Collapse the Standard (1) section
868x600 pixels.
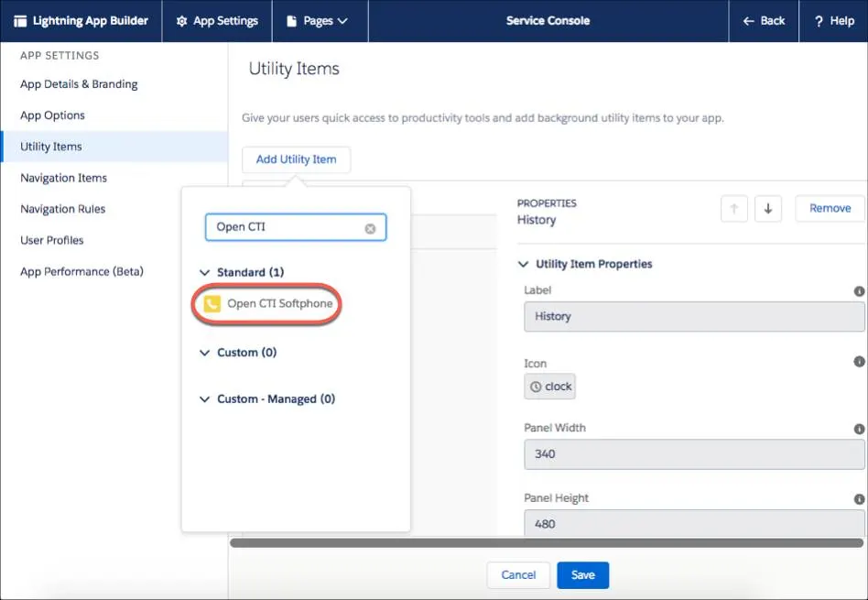pos(204,273)
